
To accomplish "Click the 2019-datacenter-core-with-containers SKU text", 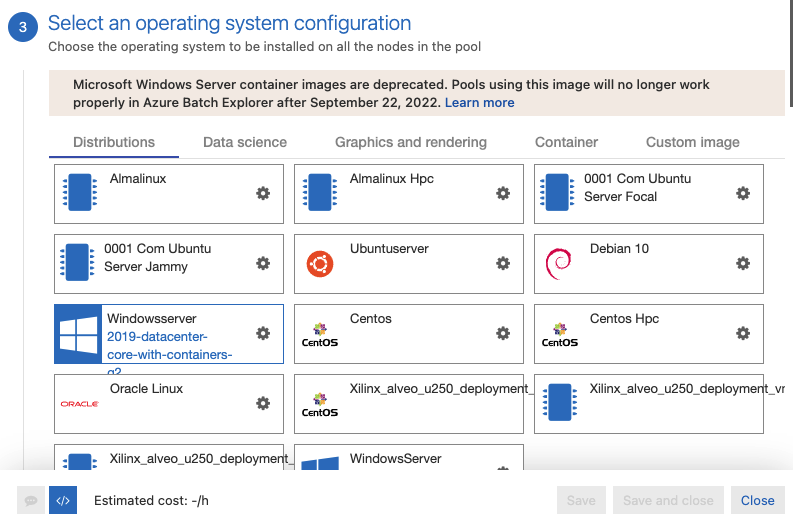I will pyautogui.click(x=169, y=346).
